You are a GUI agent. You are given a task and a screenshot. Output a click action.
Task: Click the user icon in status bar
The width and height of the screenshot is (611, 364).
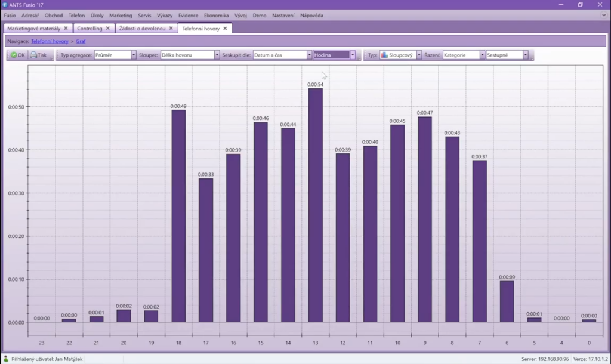point(6,359)
